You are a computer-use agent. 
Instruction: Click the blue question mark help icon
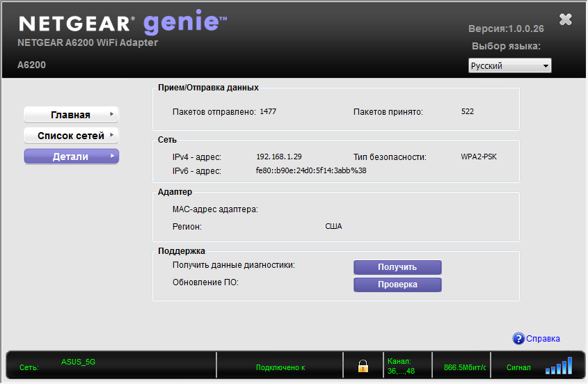pos(518,339)
